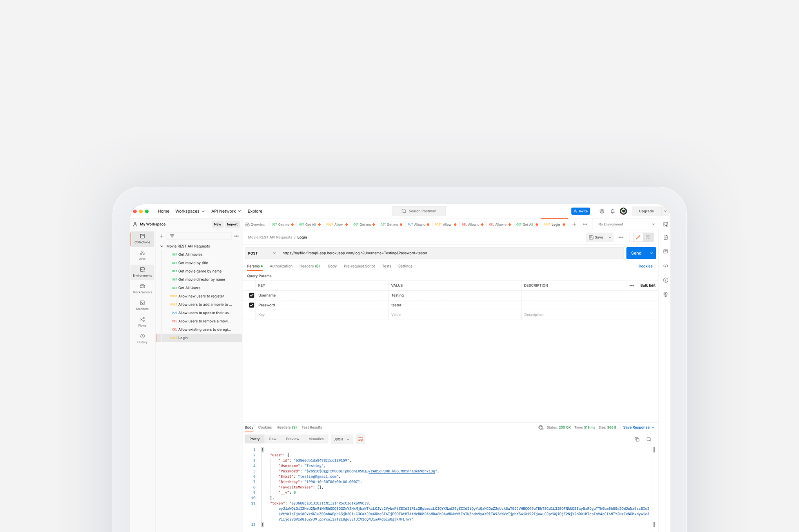Open environment quick look icon
Viewport: 799px width, 532px height.
point(666,224)
